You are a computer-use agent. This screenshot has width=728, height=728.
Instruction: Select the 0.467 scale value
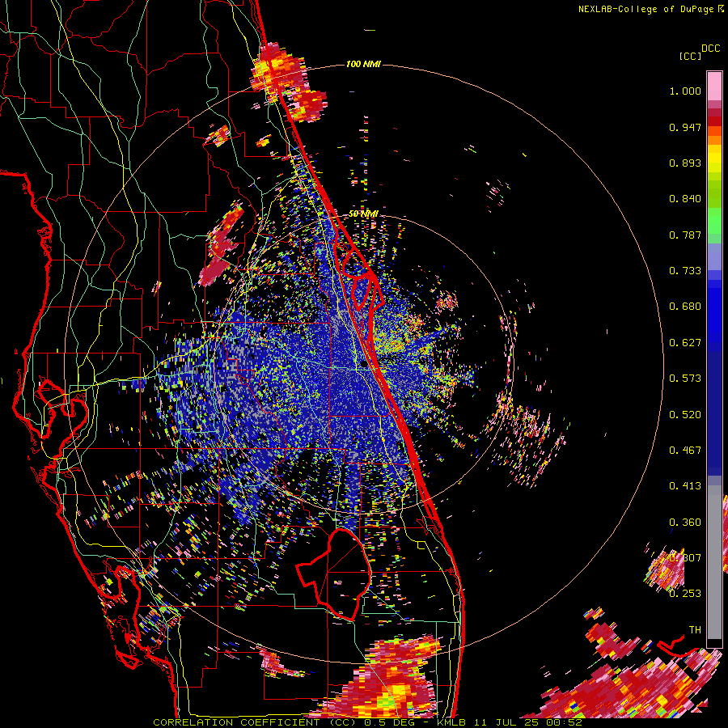pyautogui.click(x=685, y=451)
